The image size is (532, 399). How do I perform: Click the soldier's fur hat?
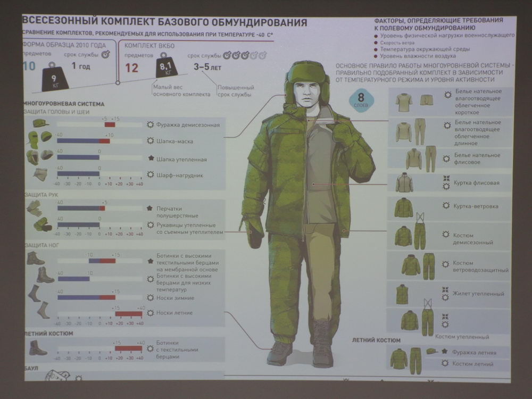click(x=307, y=75)
